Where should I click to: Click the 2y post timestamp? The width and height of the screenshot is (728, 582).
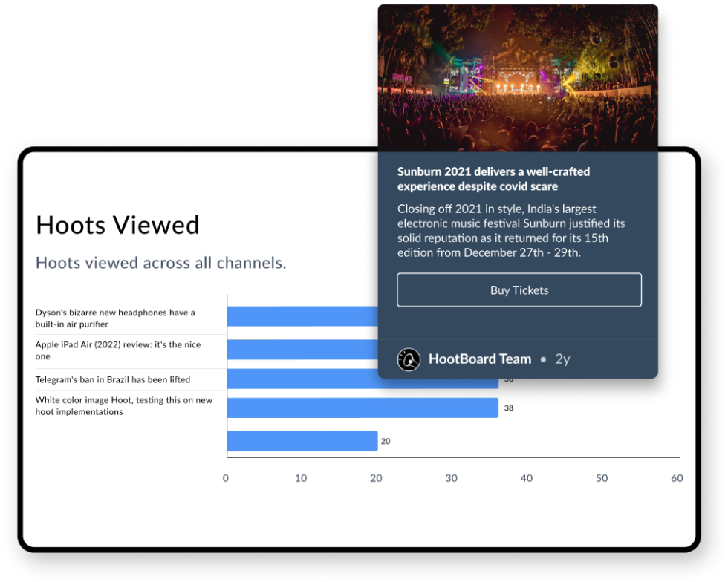tap(562, 359)
